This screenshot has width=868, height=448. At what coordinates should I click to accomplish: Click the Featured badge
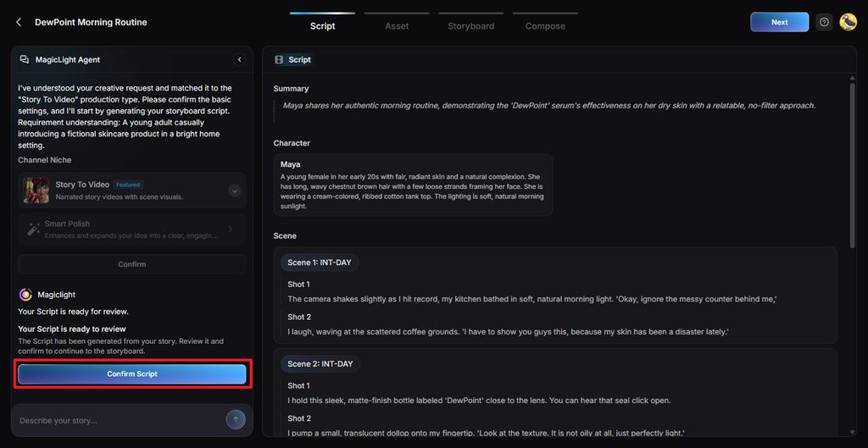point(128,185)
